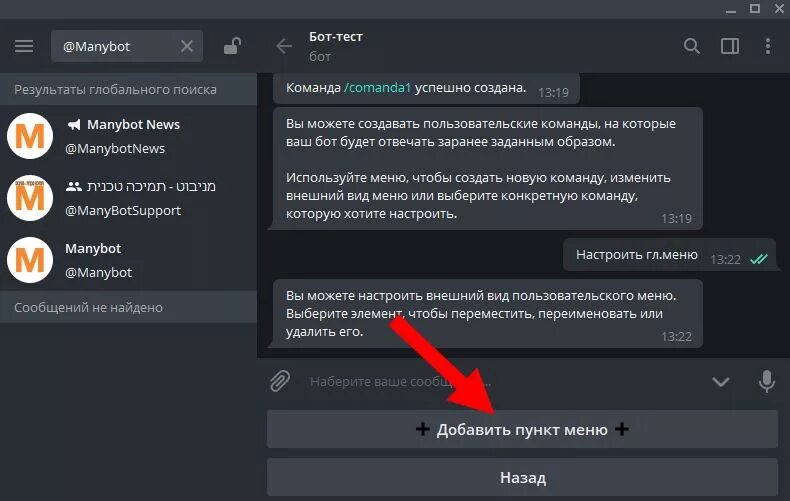Click the /comanda1 command link

tap(377, 88)
